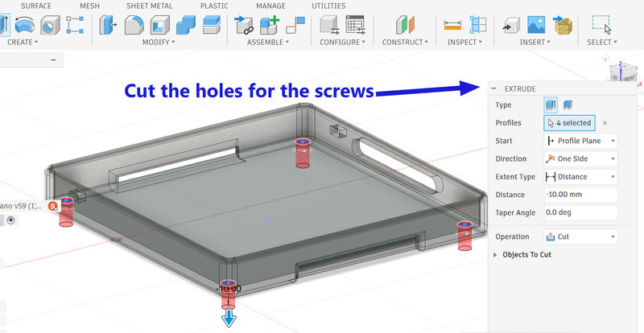Screen dimensions: 644x333
Task: Select the Measure ruler tool
Action: pos(452,26)
